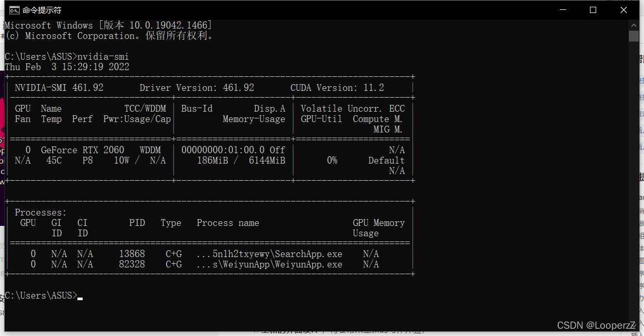Image resolution: width=644 pixels, height=336 pixels.
Task: Click the TCC/WDDM column header
Action: tap(145, 109)
